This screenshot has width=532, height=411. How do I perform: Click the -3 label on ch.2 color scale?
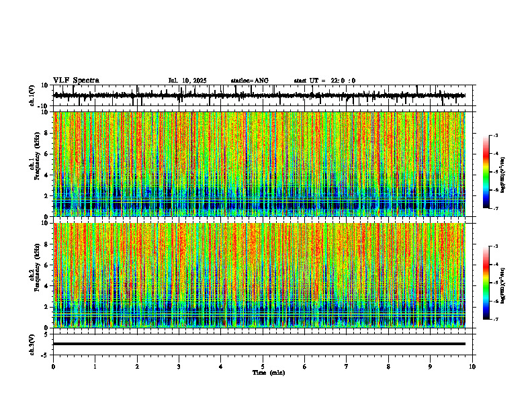[496, 246]
